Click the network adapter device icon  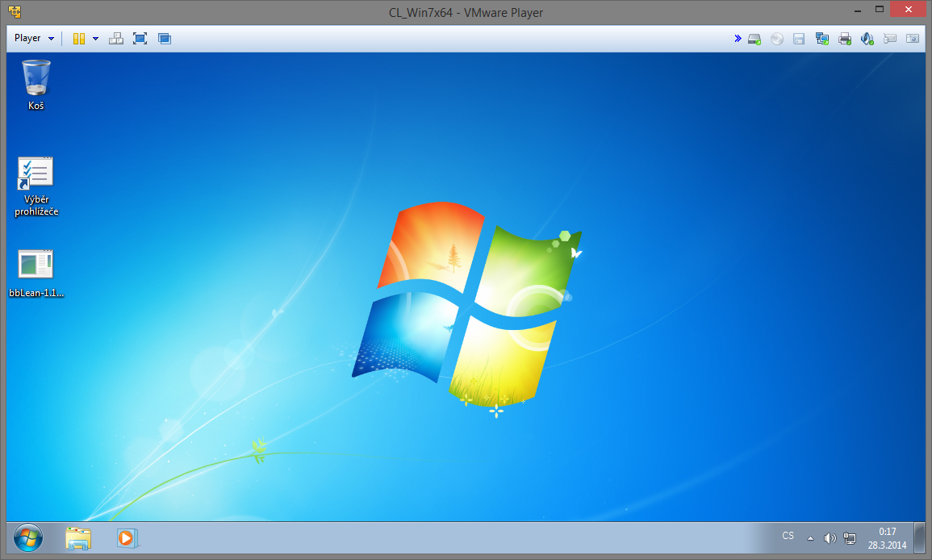(822, 38)
